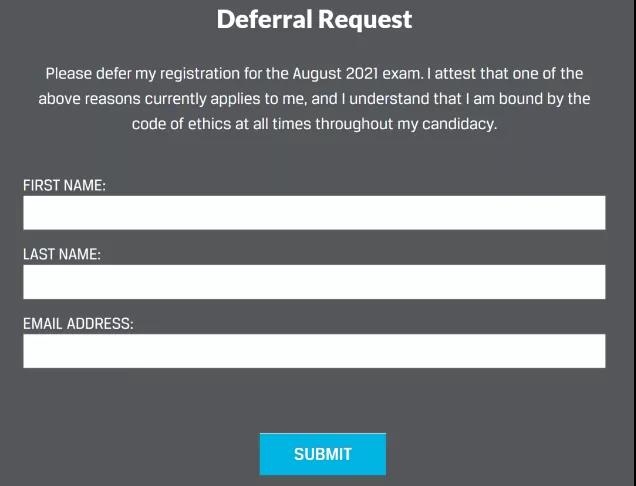Click the deferral attestation paragraph
Screen dimensions: 636x486
pyautogui.click(x=314, y=99)
